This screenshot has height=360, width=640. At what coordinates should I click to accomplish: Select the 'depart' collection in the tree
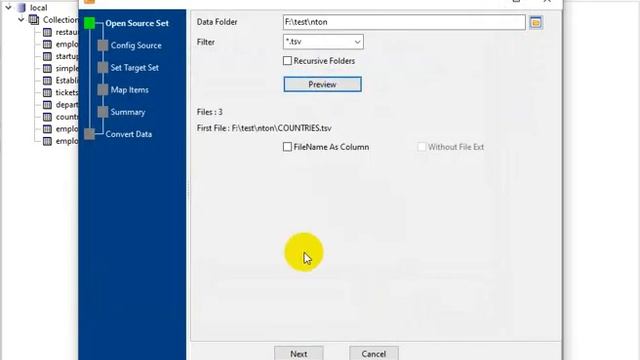tap(67, 104)
